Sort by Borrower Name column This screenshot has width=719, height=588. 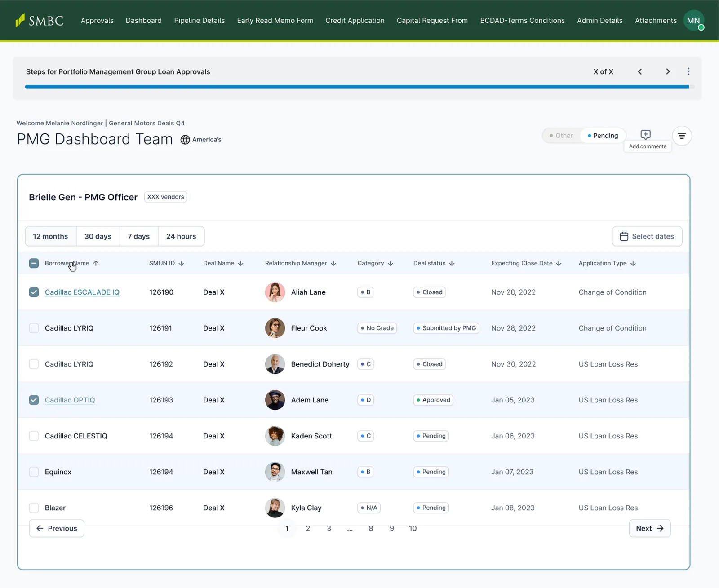click(72, 263)
